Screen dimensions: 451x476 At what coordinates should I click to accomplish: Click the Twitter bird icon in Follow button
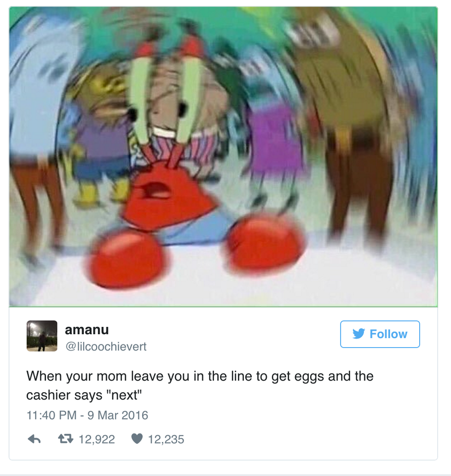pos(359,334)
